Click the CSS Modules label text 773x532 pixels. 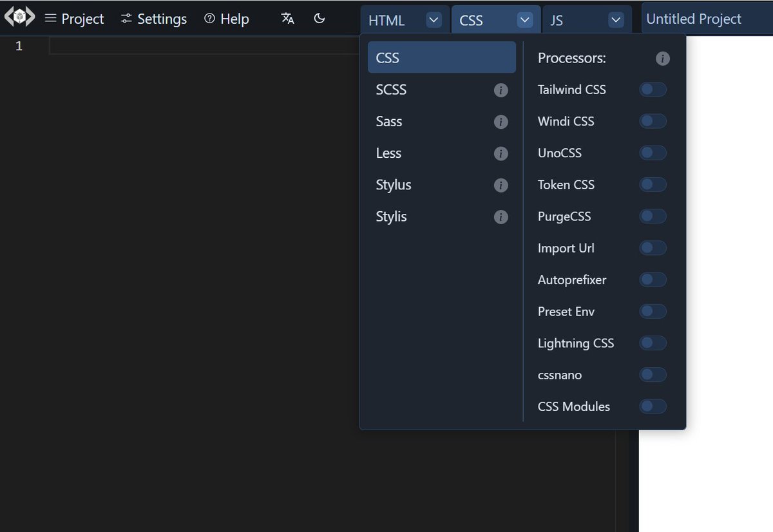[574, 406]
